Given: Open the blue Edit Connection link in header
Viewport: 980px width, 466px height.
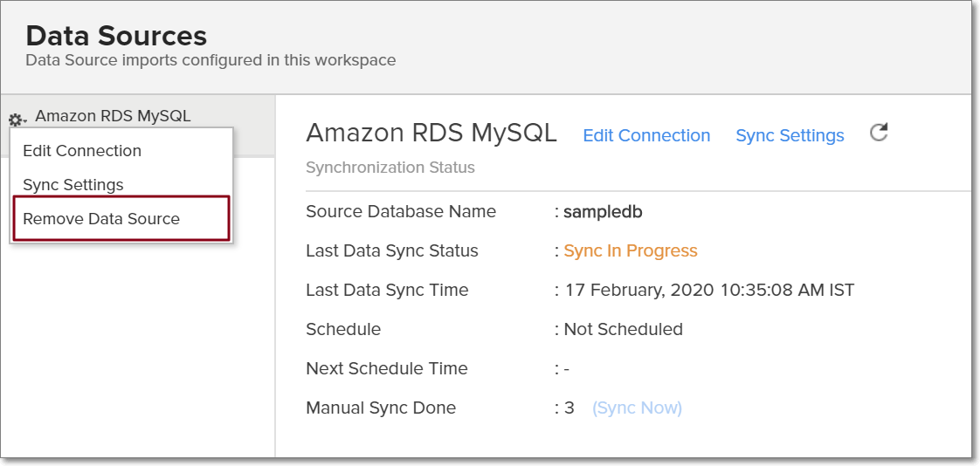Looking at the screenshot, I should [x=646, y=135].
